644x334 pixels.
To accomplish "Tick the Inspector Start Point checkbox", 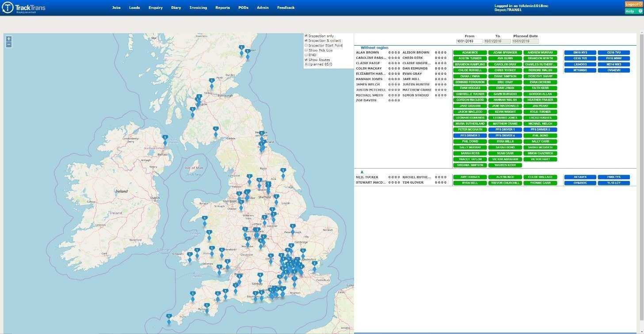I will (306, 45).
